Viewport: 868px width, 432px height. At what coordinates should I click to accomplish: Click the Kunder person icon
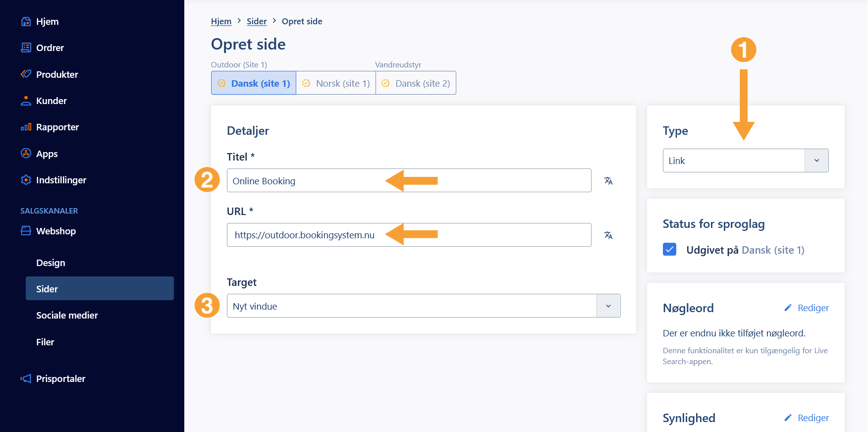[x=26, y=101]
